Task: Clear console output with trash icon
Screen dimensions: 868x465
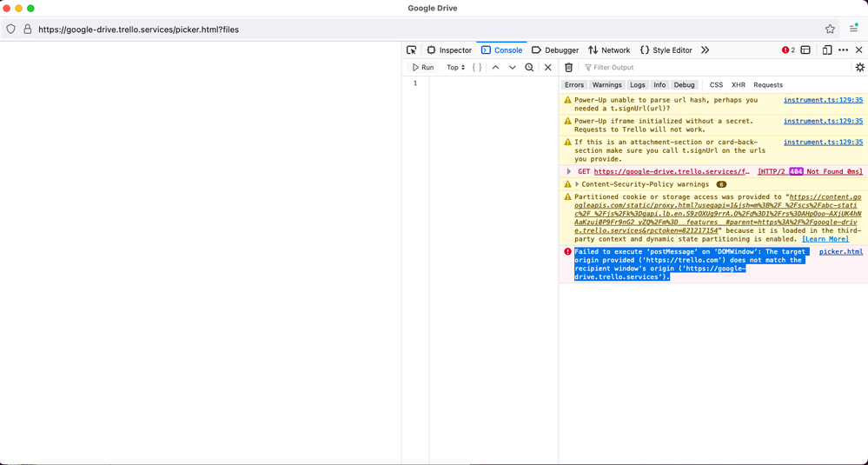Action: (x=568, y=68)
